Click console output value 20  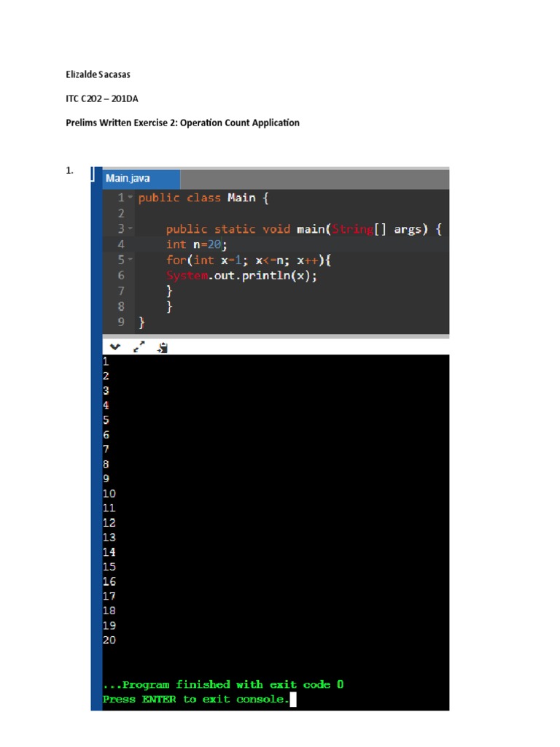[x=109, y=640]
